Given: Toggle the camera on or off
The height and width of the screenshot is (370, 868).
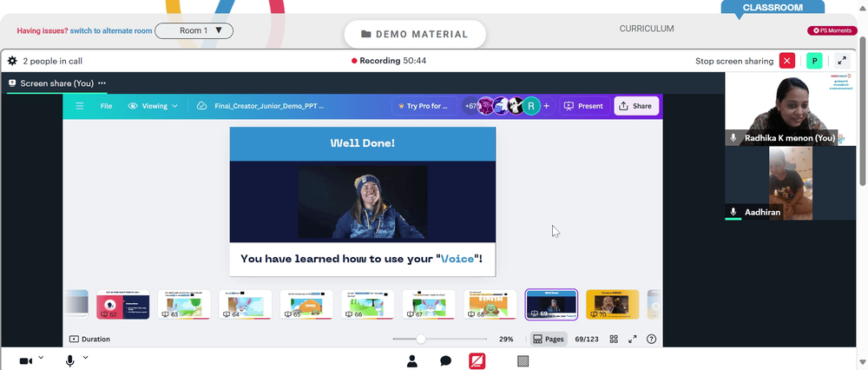Looking at the screenshot, I should click(x=25, y=361).
